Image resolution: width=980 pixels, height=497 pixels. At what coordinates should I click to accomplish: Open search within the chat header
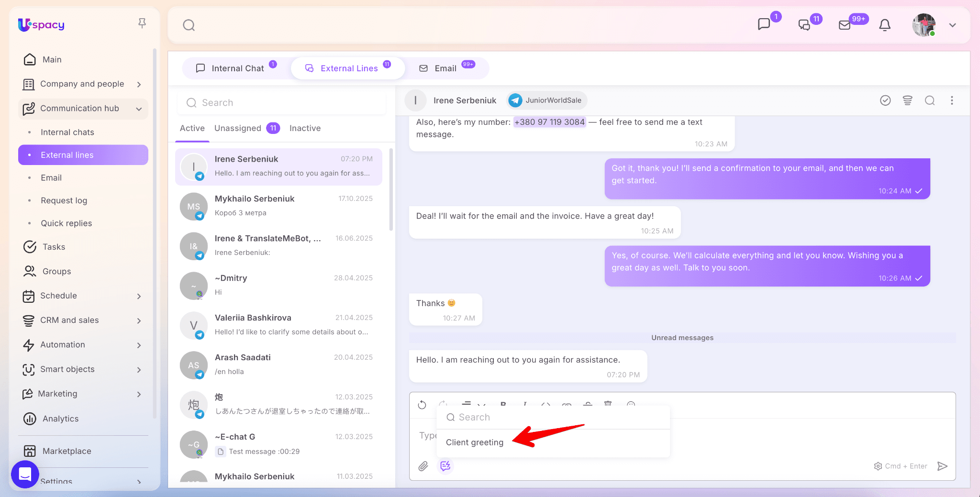click(x=929, y=100)
